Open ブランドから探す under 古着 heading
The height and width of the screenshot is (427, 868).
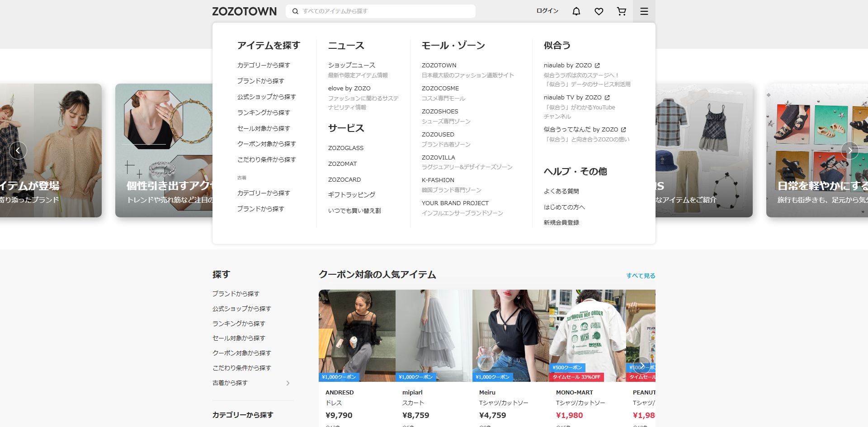point(261,209)
